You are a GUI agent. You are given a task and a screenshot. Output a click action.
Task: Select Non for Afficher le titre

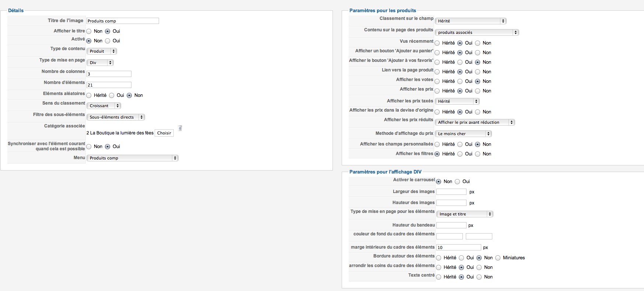[x=89, y=31]
